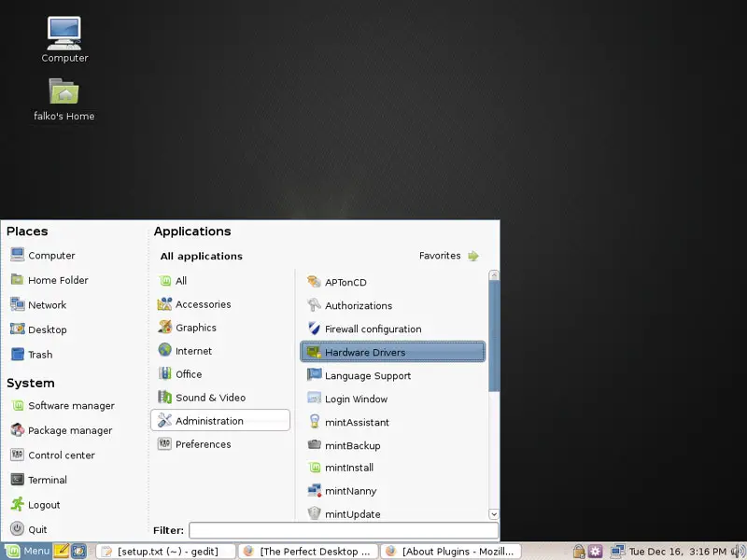The image size is (747, 560).
Task: Select the Office category
Action: [220, 374]
